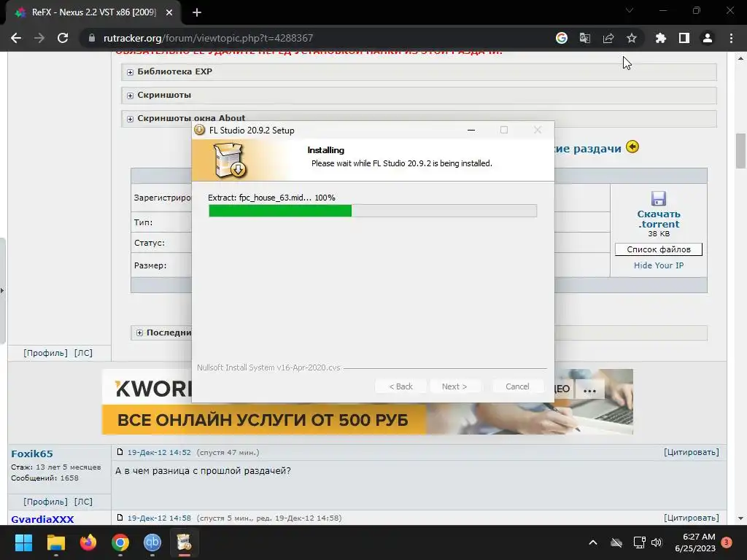Click ЛС link above the banner

point(83,354)
